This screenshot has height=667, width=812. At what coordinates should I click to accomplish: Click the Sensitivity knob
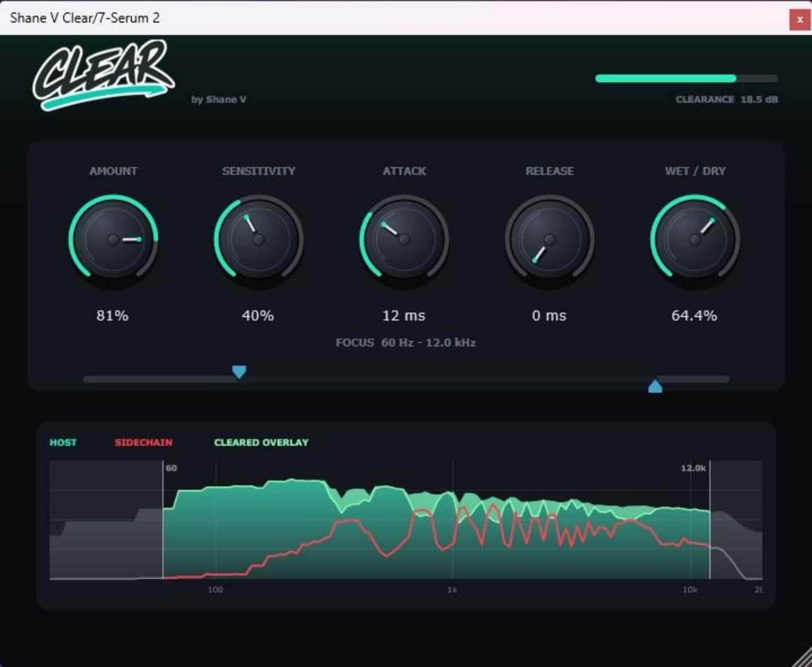tap(259, 240)
